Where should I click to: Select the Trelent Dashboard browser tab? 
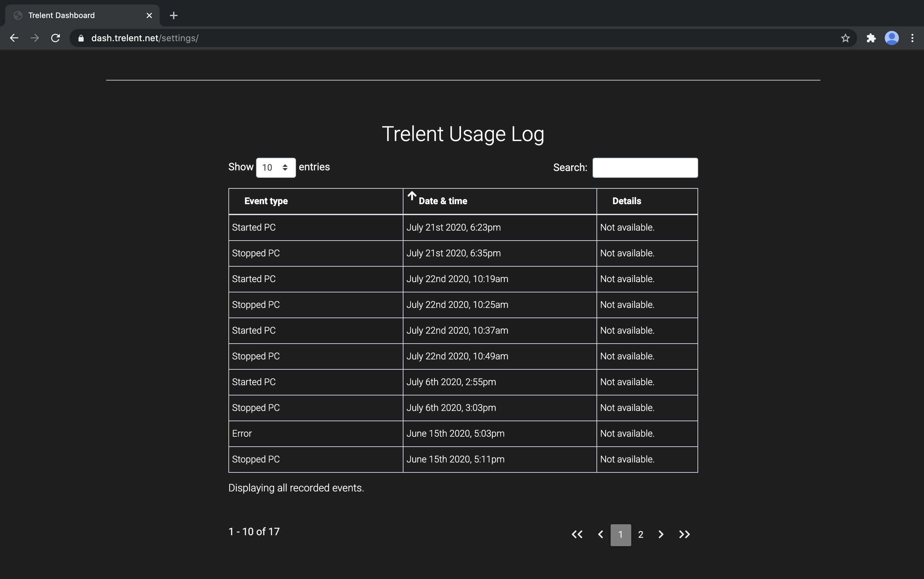pyautogui.click(x=77, y=15)
